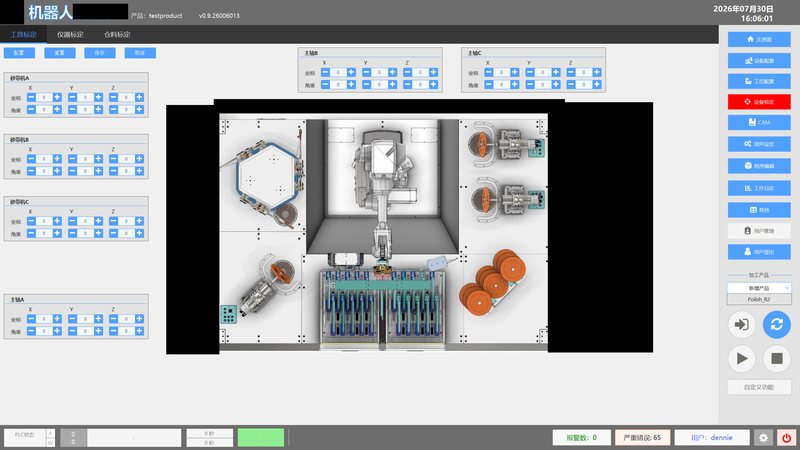The image size is (800, 450).
Task: Click the PLC状态 status box
Action: pyautogui.click(x=24, y=438)
